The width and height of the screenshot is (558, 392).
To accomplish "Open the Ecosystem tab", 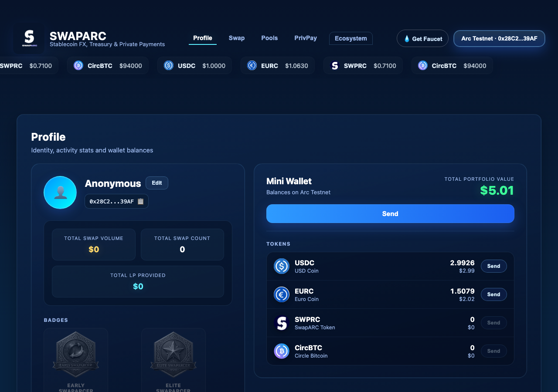I will click(351, 38).
